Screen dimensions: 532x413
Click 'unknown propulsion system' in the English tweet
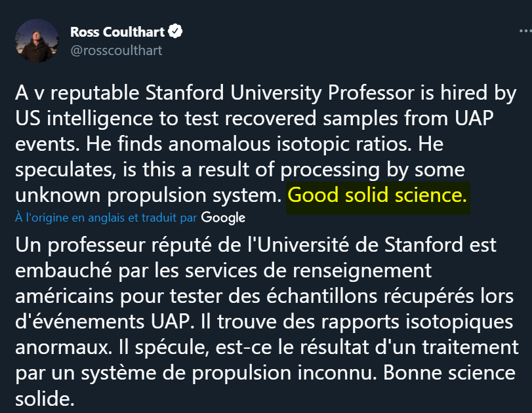(x=148, y=195)
